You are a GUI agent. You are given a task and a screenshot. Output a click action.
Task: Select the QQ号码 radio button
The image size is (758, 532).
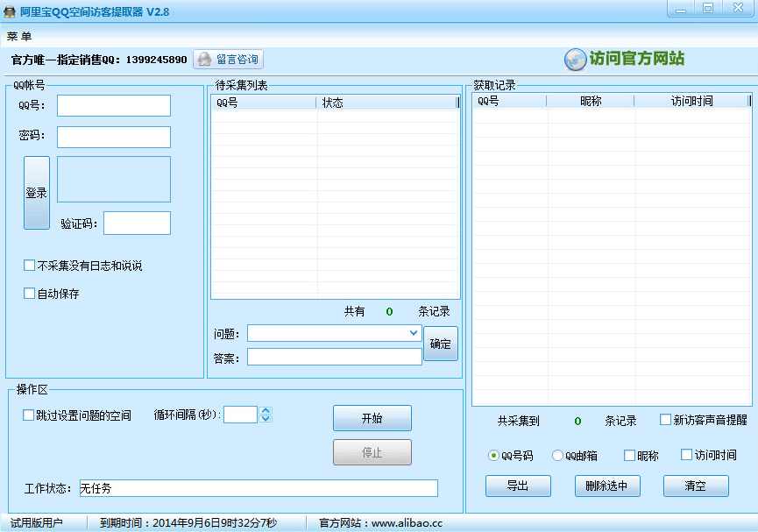[x=492, y=455]
